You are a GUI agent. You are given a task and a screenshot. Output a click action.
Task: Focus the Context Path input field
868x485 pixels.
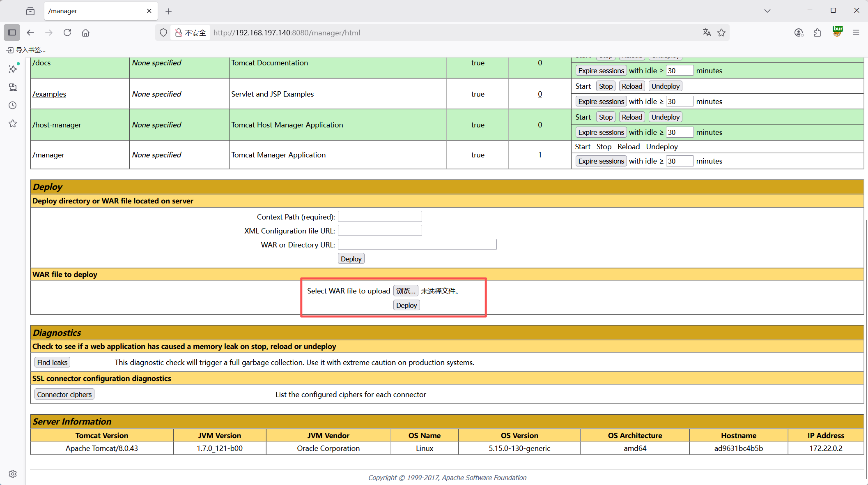coord(380,217)
